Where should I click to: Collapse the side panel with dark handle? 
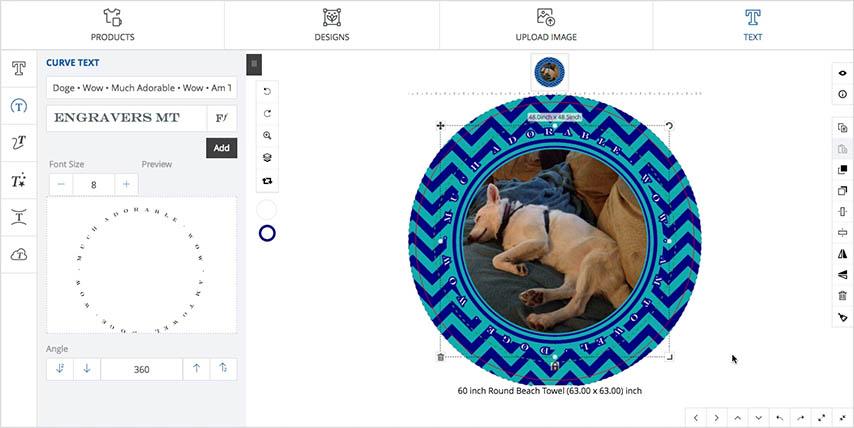pyautogui.click(x=254, y=64)
